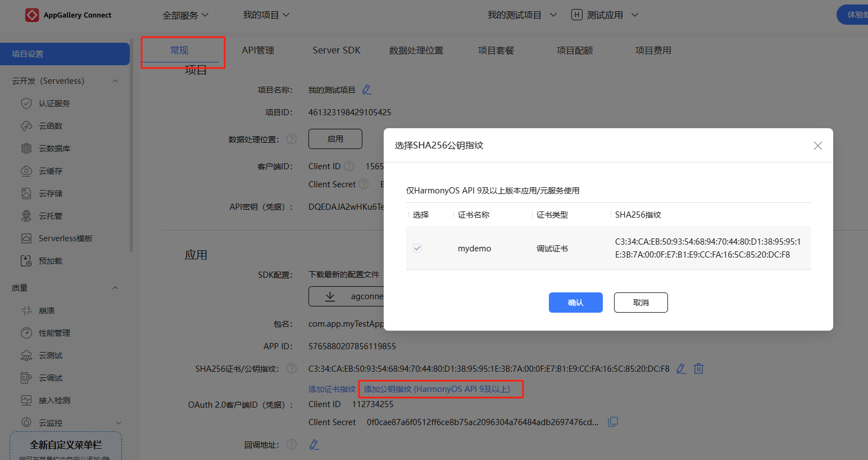Click the AppGallery Connect logo
The height and width of the screenshot is (460, 868).
(x=68, y=15)
